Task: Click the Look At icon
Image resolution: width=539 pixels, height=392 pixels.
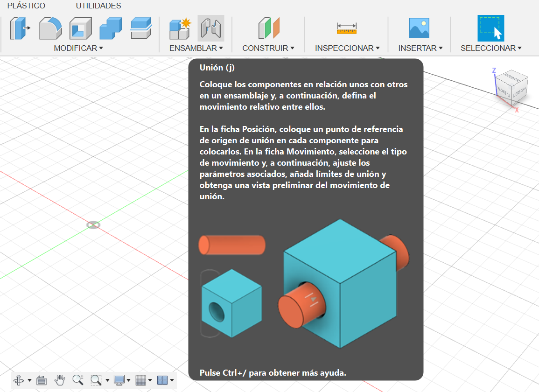Action: tap(42, 380)
